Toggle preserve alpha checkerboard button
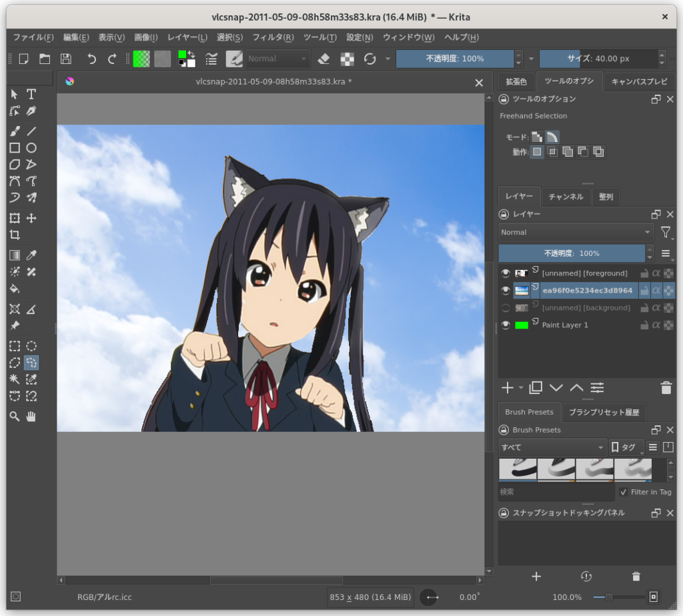The width and height of the screenshot is (683, 616). point(347,59)
